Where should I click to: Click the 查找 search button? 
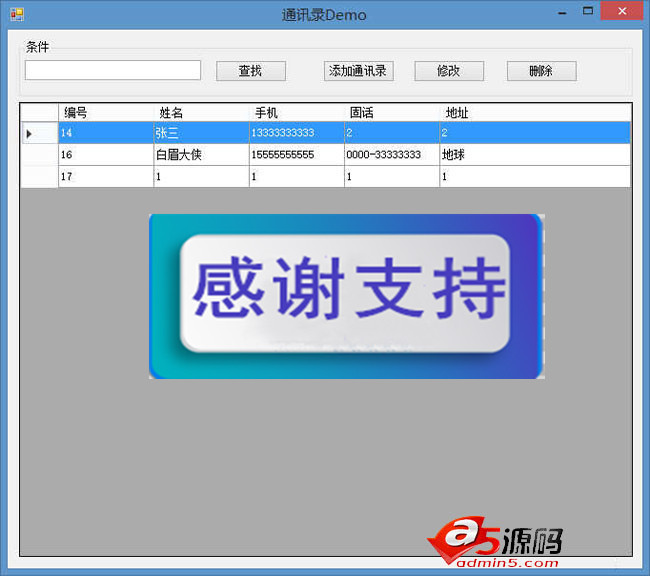[x=251, y=71]
